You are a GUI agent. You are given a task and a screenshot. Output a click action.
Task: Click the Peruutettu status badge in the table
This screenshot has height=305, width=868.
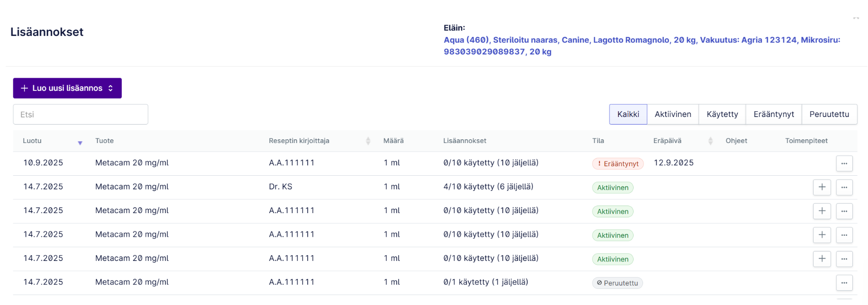pos(617,283)
